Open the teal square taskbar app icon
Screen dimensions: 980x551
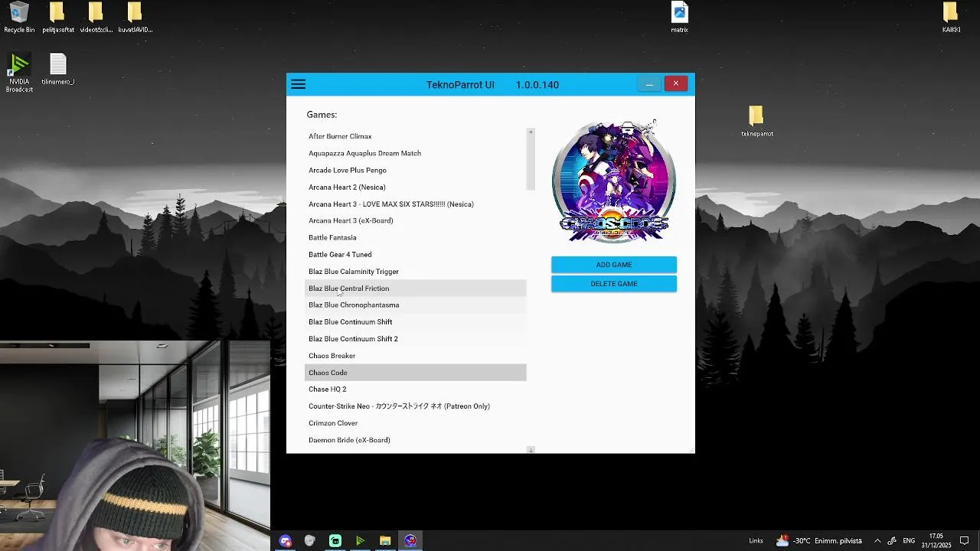point(335,541)
